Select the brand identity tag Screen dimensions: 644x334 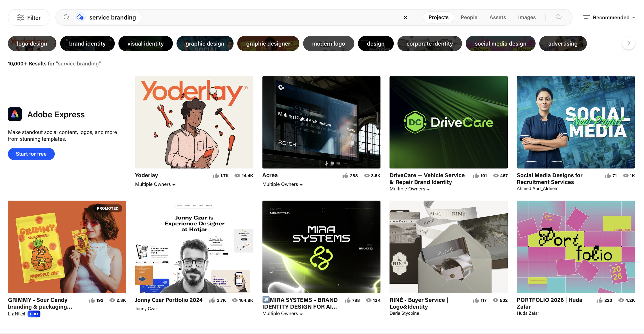87,44
